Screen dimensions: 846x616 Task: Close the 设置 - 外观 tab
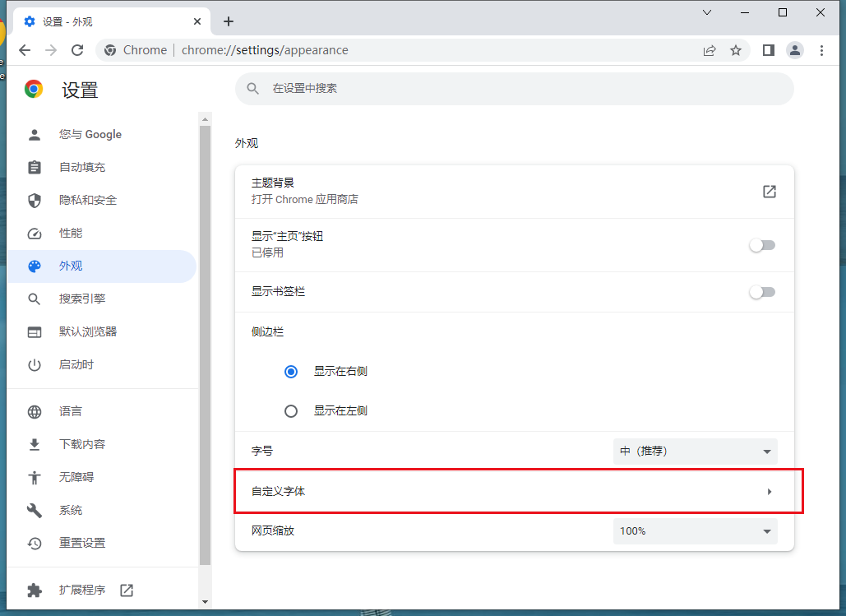pos(197,21)
